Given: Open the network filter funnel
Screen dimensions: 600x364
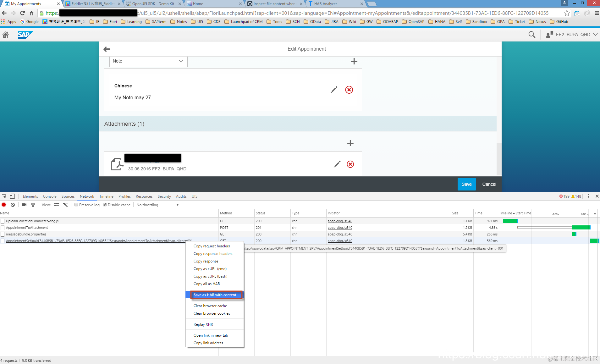Looking at the screenshot, I should coord(33,205).
